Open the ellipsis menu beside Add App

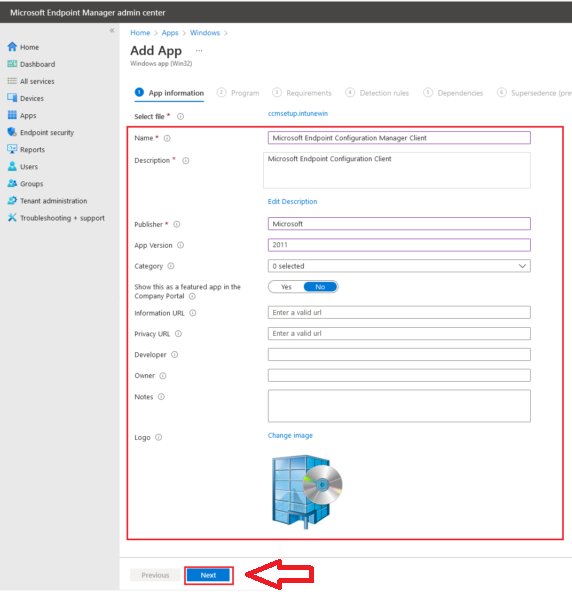tap(199, 50)
